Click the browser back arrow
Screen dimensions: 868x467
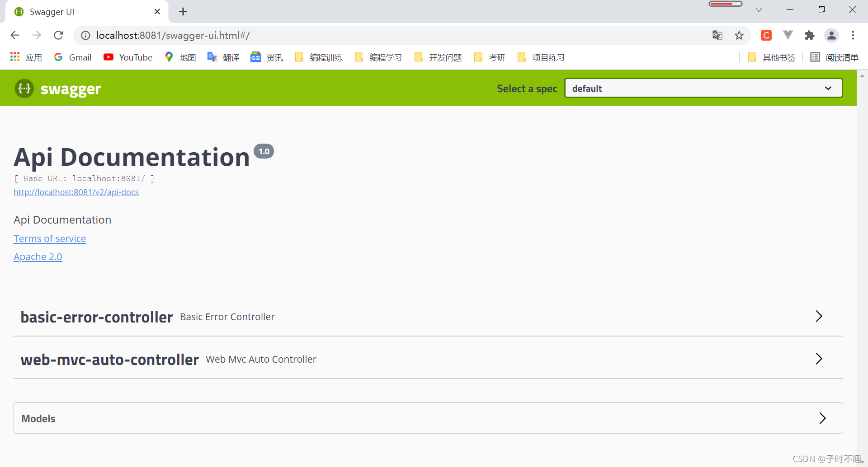pyautogui.click(x=15, y=35)
